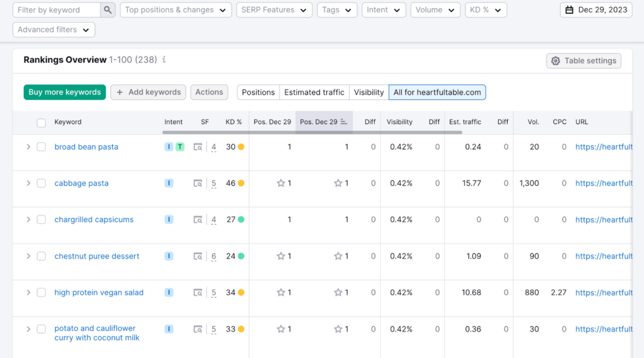Click sort icon in Pos. Dec 29 column
This screenshot has width=644, height=358.
pos(344,122)
